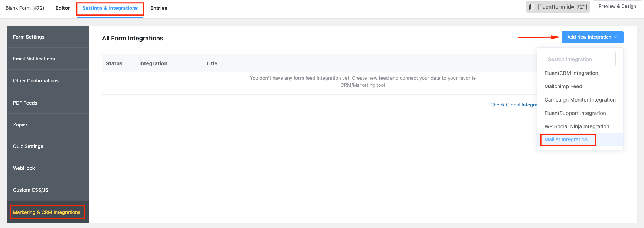Open PDF Feeds sidebar item
The width and height of the screenshot is (644, 228).
point(25,103)
